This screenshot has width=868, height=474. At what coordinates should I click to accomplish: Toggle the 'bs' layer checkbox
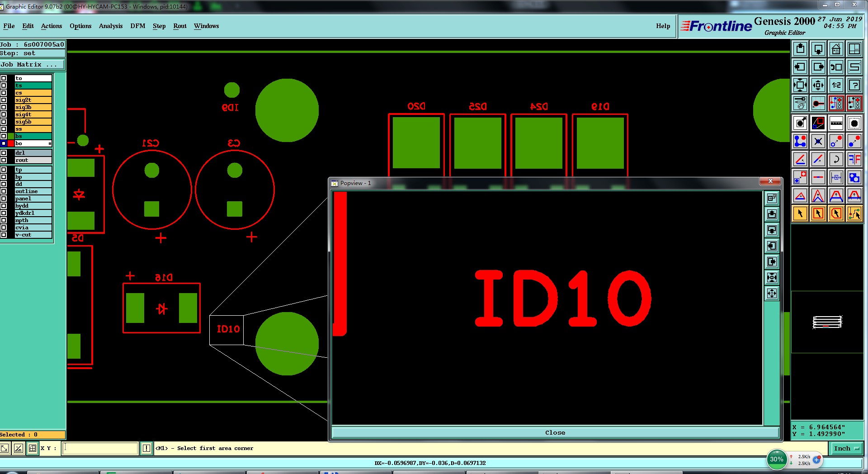tap(4, 136)
